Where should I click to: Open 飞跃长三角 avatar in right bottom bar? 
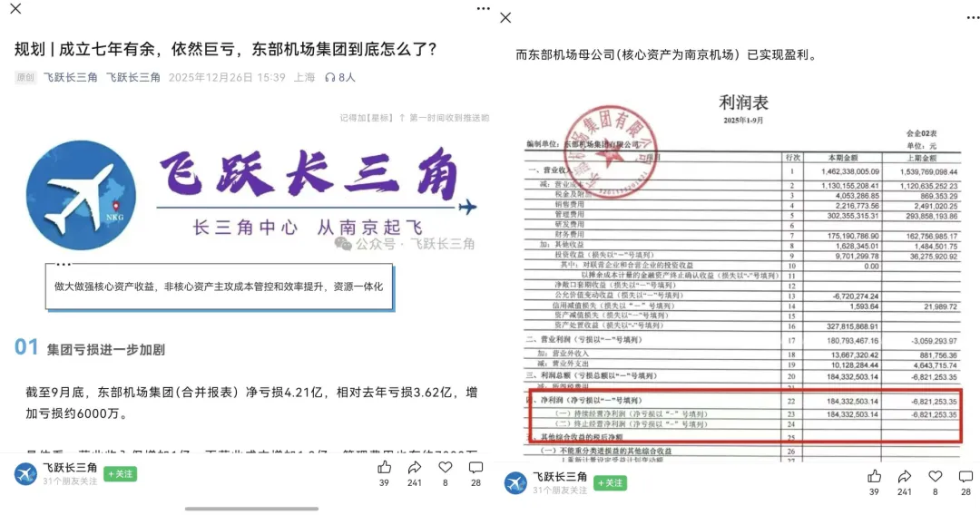[515, 483]
